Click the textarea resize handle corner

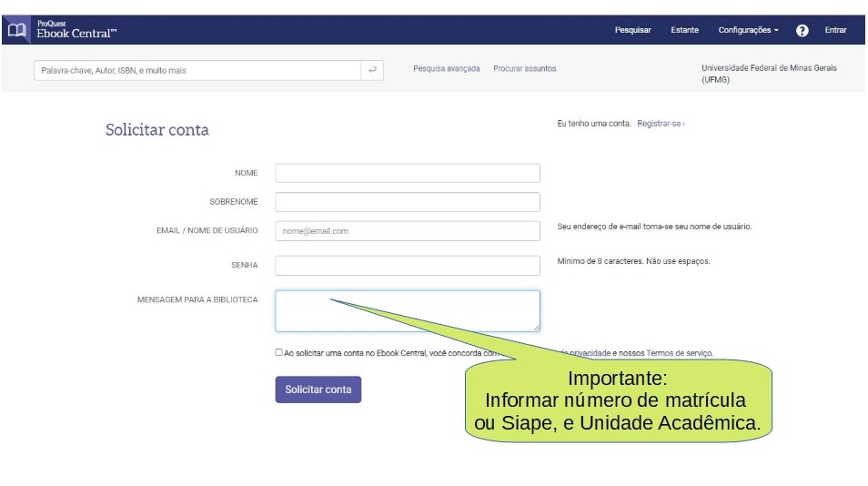click(536, 328)
